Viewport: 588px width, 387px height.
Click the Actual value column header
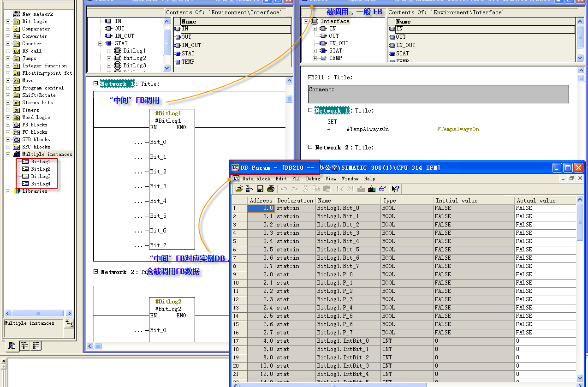pyautogui.click(x=536, y=200)
